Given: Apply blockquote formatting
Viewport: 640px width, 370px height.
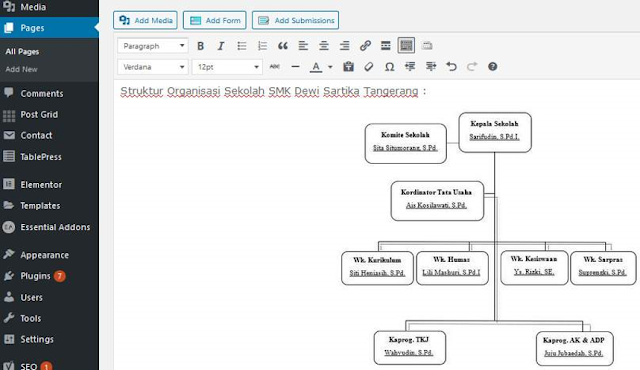Looking at the screenshot, I should tap(282, 46).
